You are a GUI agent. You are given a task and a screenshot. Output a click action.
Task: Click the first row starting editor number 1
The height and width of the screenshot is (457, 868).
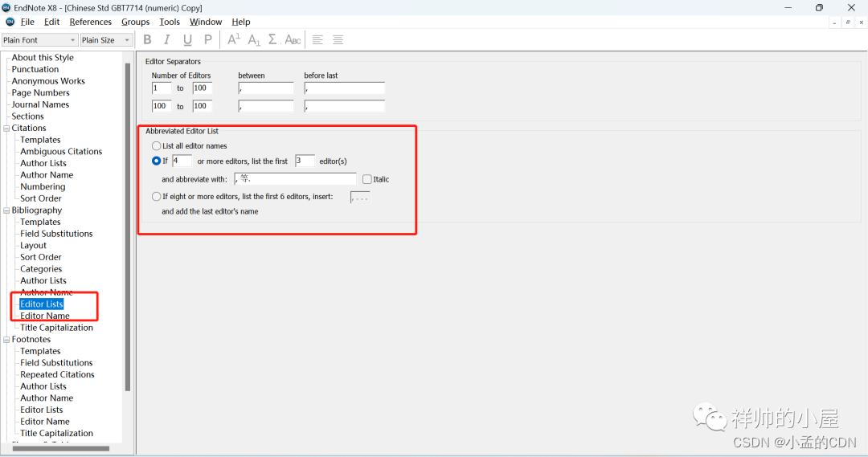pos(162,88)
